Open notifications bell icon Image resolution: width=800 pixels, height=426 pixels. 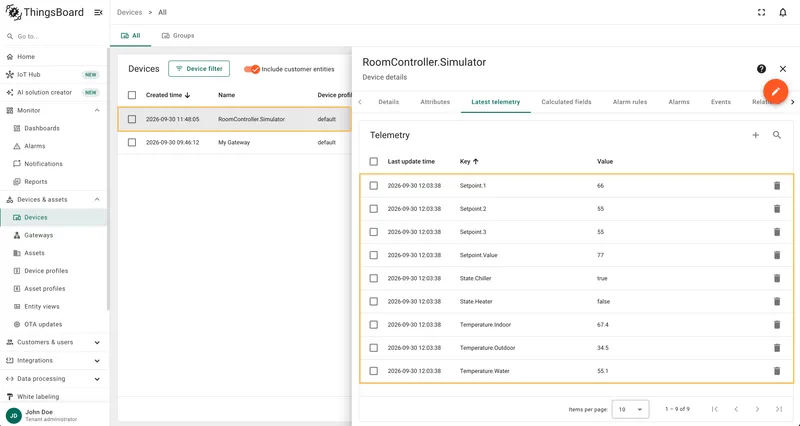(x=783, y=13)
